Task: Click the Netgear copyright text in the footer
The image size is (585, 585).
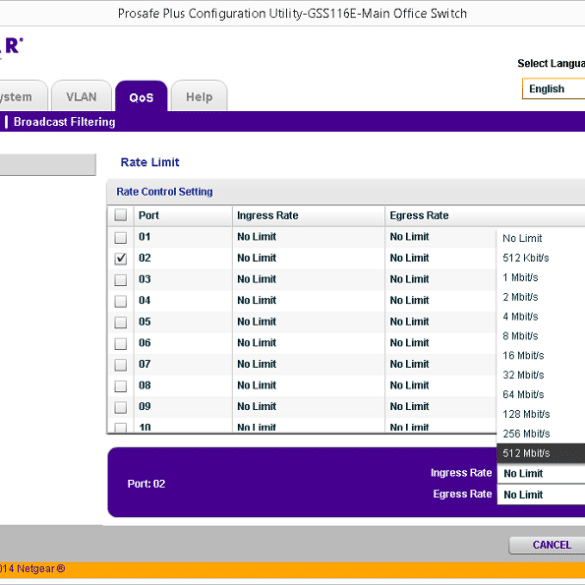Action: (32, 569)
